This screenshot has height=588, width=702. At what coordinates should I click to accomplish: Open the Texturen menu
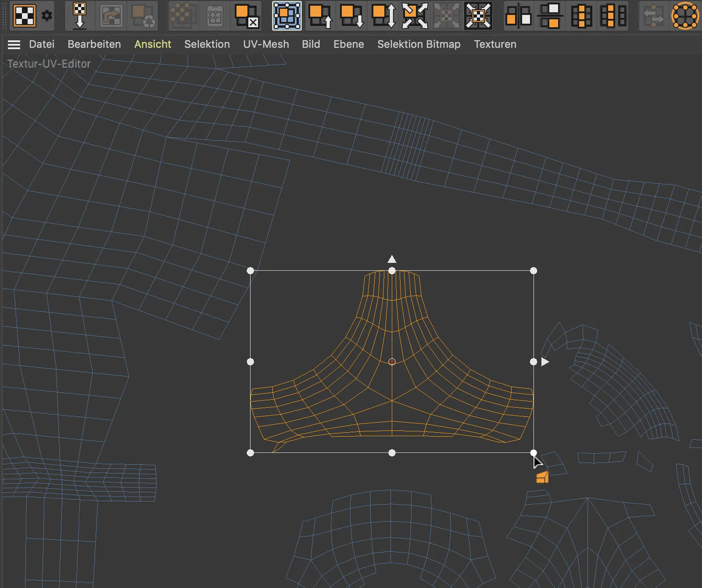pos(495,44)
